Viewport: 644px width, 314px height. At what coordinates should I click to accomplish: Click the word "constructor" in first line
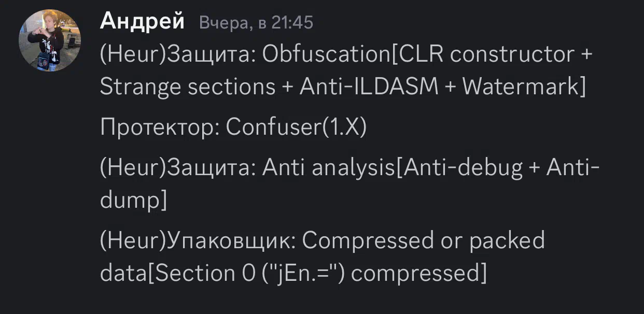(x=512, y=55)
